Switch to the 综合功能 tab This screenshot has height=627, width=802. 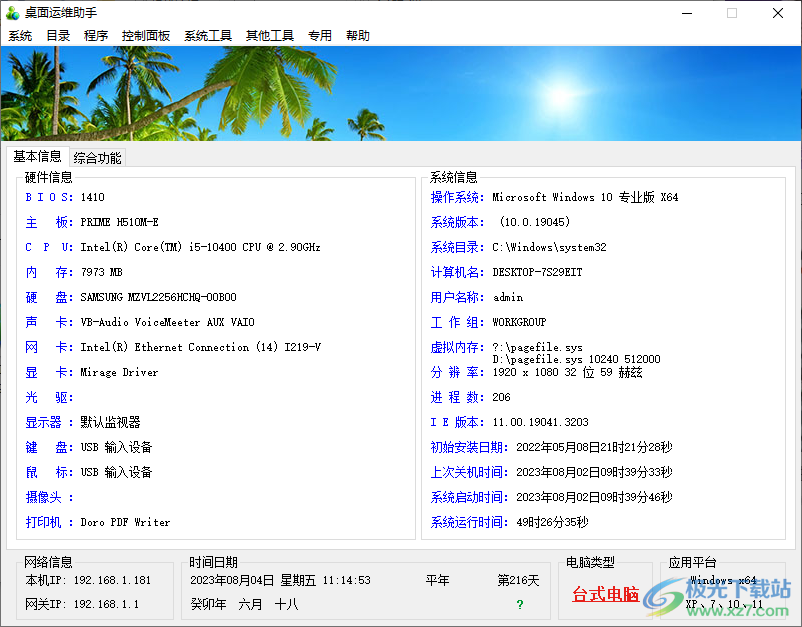[x=97, y=158]
